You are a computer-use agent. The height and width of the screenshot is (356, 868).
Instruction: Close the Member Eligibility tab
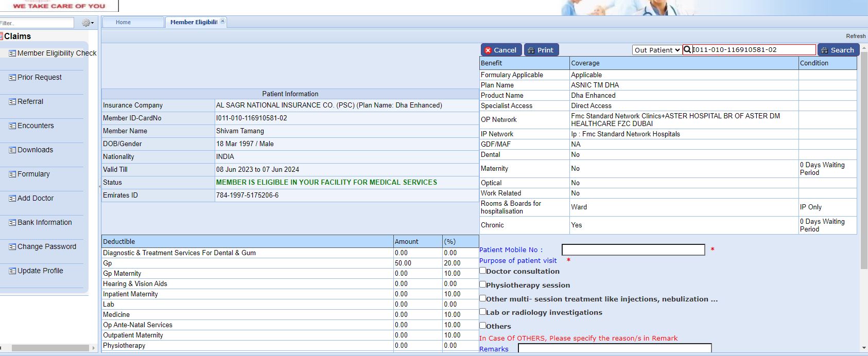coord(222,21)
